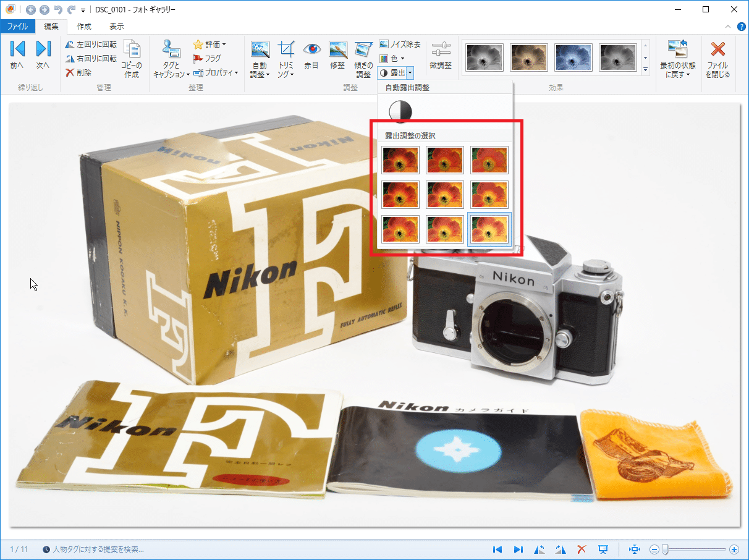Click the zoom slider handle
The width and height of the screenshot is (749, 560).
pos(665,549)
